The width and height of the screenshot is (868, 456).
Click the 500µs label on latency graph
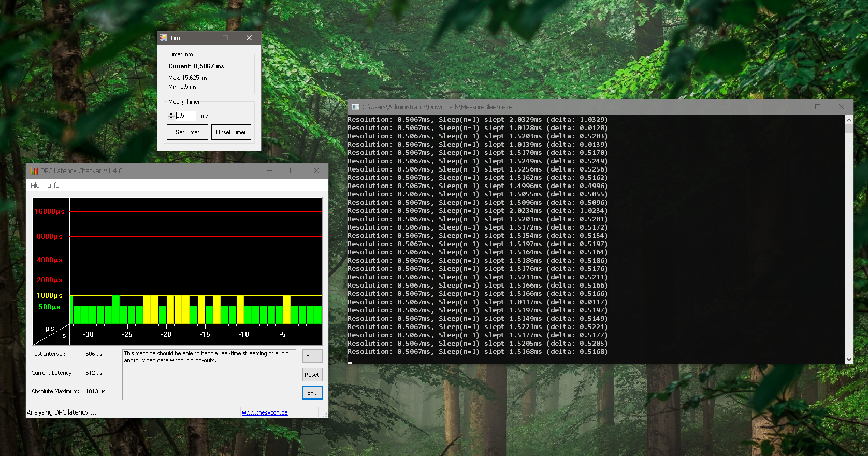pos(49,307)
